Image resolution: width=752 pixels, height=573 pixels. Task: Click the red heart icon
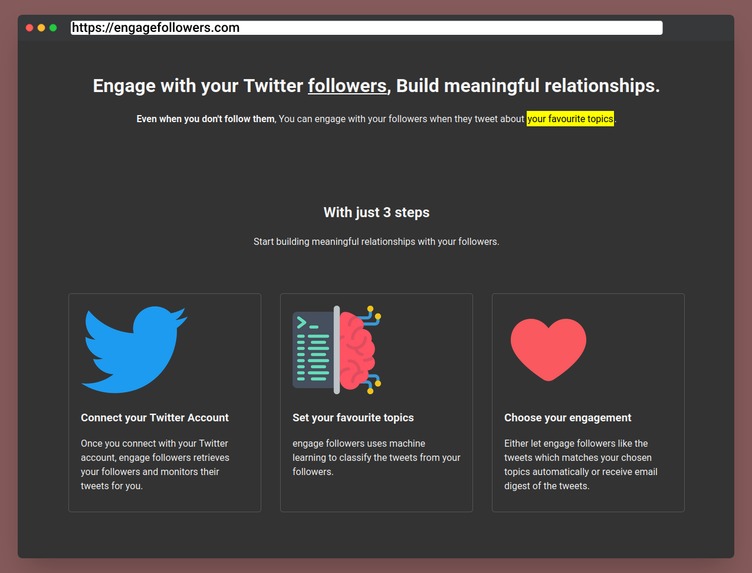coord(548,350)
